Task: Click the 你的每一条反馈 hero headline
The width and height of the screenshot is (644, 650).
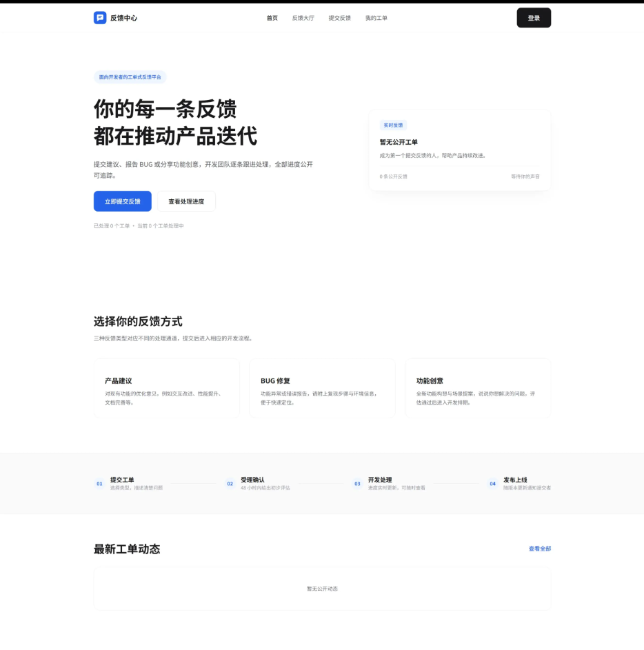Action: pyautogui.click(x=165, y=109)
